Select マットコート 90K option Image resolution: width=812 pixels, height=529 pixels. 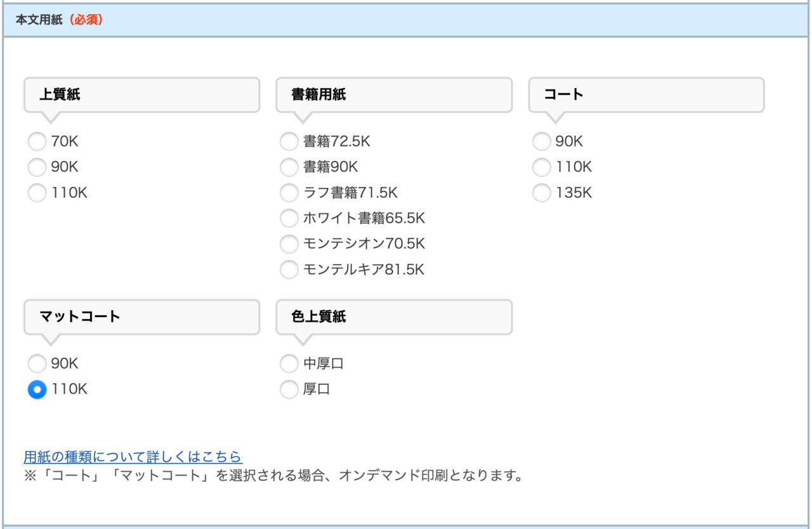(37, 364)
